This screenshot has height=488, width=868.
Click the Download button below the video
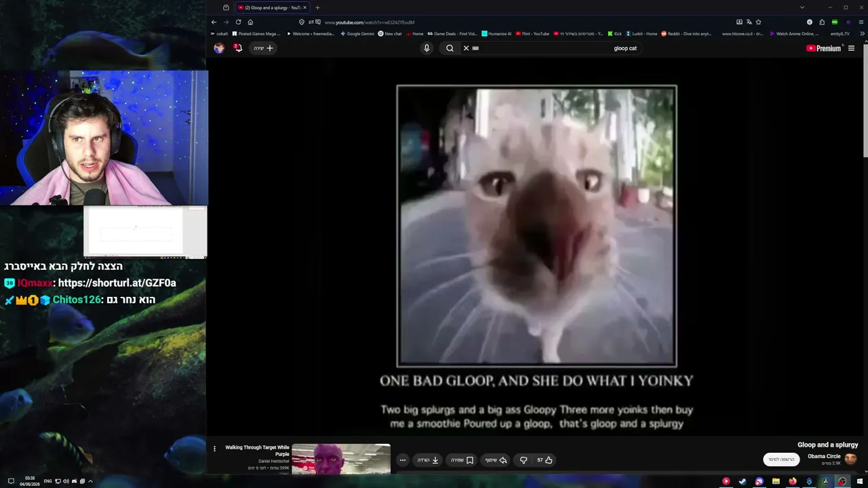pyautogui.click(x=428, y=460)
